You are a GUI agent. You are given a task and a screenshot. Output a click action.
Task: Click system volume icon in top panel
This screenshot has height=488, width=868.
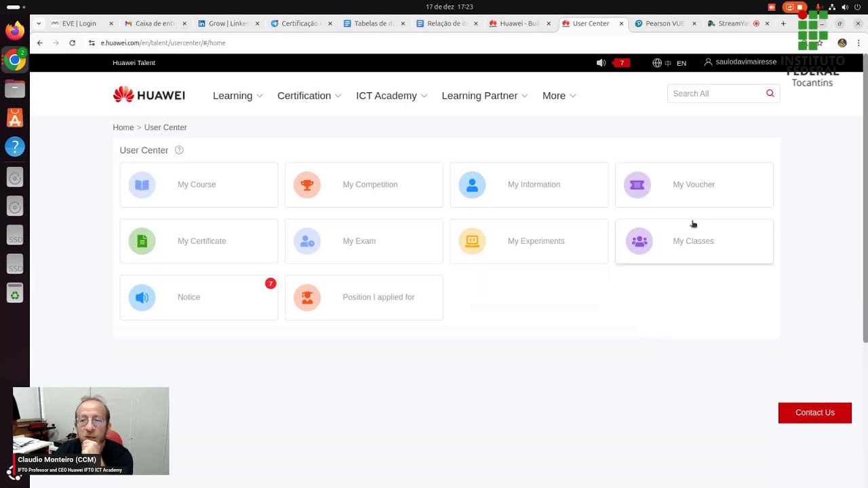click(x=844, y=7)
